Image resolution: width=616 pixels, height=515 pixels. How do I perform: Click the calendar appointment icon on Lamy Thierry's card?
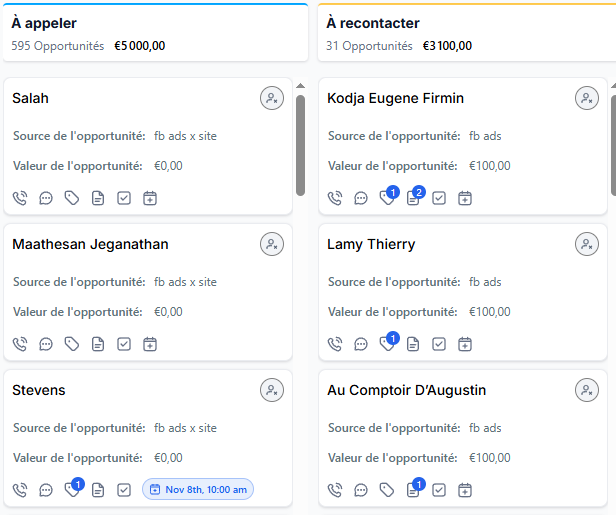pyautogui.click(x=465, y=344)
